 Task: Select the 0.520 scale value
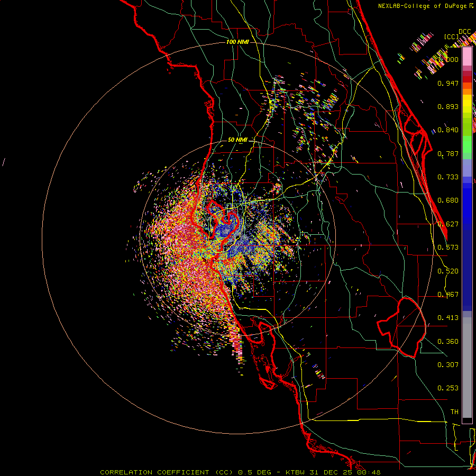[448, 271]
